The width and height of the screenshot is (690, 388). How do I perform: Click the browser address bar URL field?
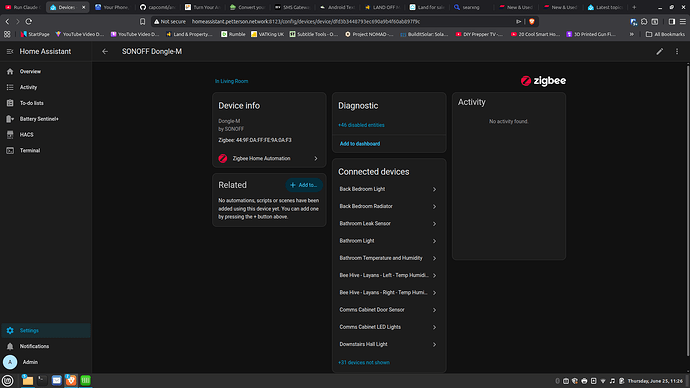point(334,22)
